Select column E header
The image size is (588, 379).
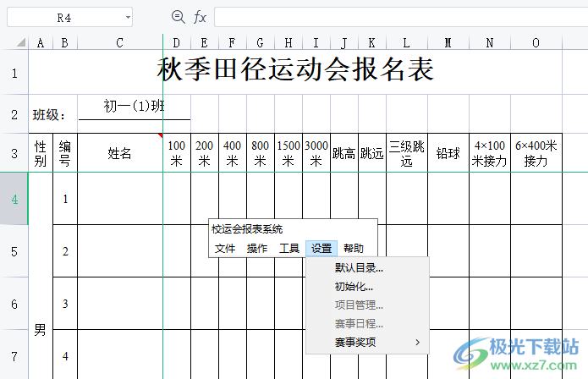tap(205, 43)
